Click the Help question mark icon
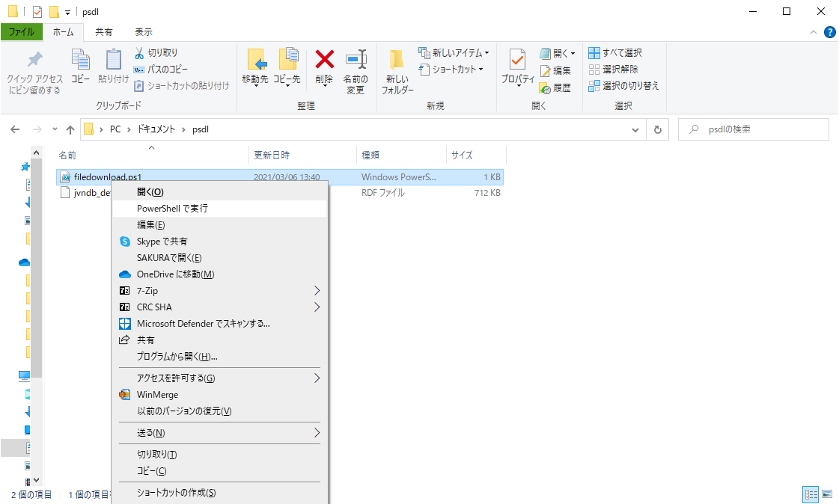This screenshot has height=504, width=839. (829, 32)
